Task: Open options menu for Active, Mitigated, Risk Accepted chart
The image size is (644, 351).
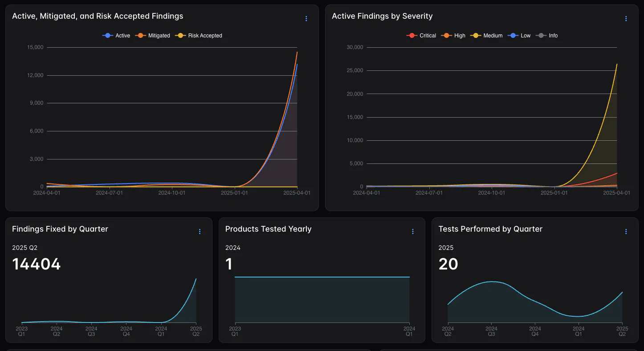Action: [x=306, y=19]
